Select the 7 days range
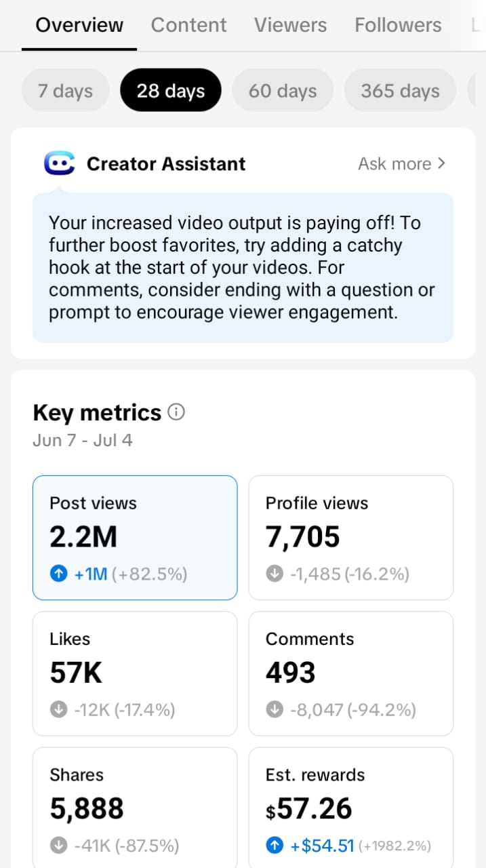 click(x=65, y=90)
